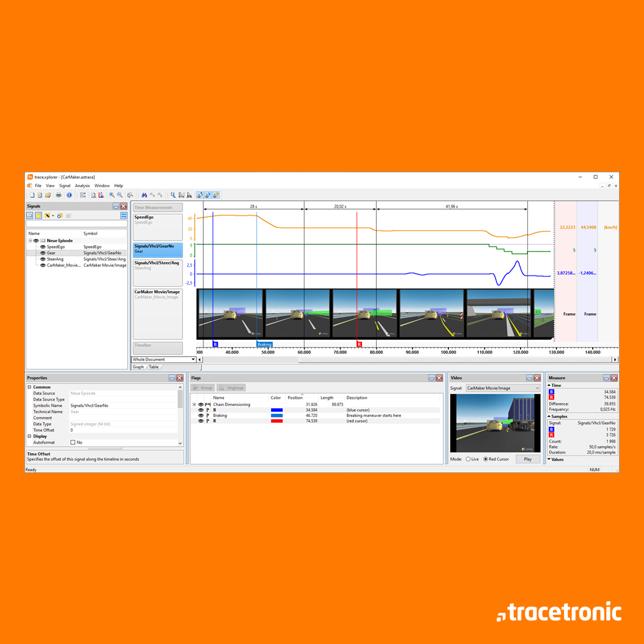
Task: Hide the SpeedEgo signal via its eye icon
Action: (x=42, y=247)
